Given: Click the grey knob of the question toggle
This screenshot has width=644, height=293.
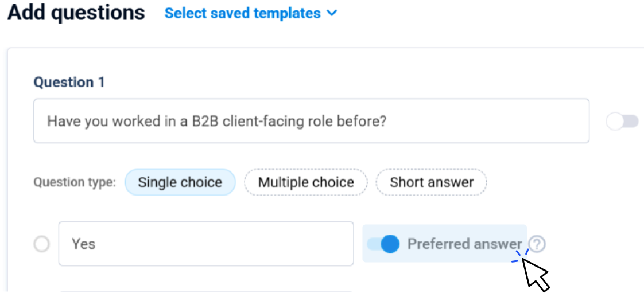Looking at the screenshot, I should 615,122.
